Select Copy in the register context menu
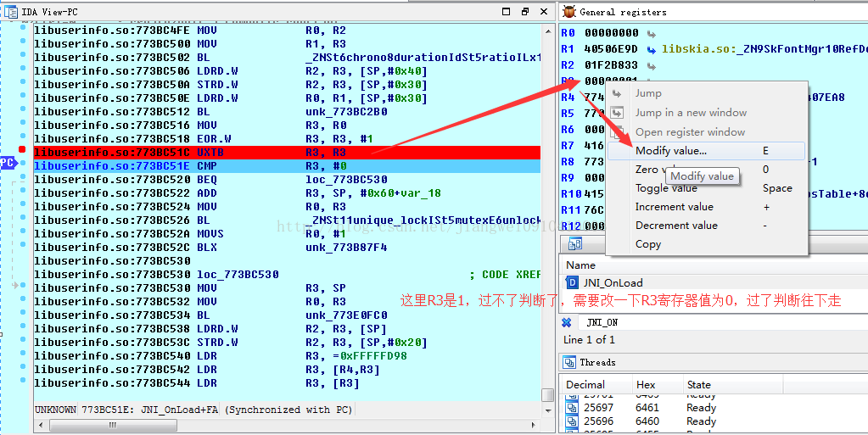Screen dimensions: 868x435 (x=706, y=244)
